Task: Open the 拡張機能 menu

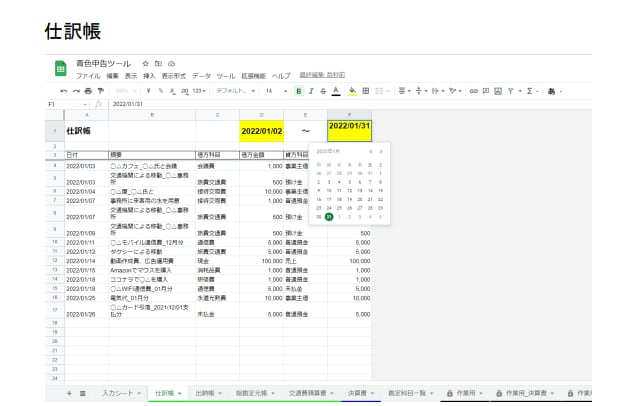Action: click(254, 76)
